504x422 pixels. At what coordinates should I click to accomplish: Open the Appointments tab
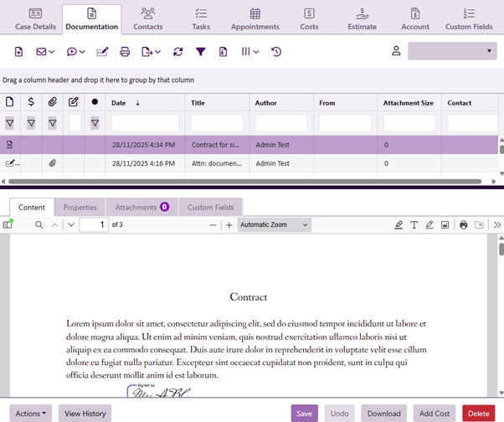pos(255,18)
